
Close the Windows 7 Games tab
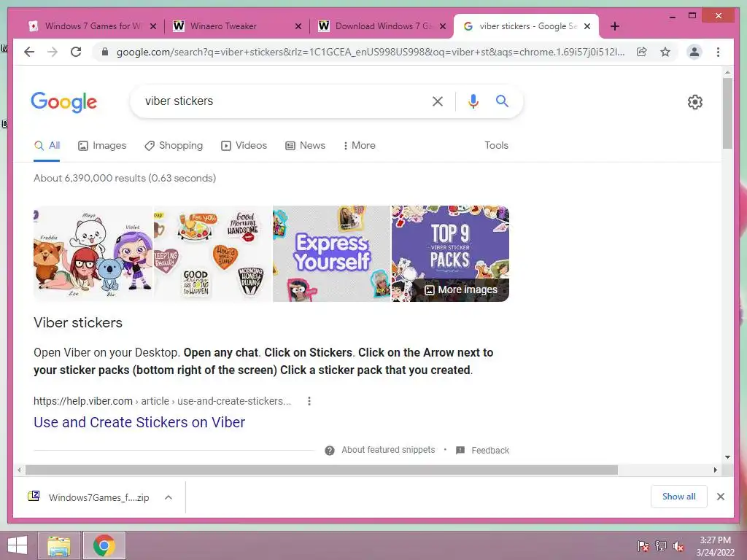point(153,26)
